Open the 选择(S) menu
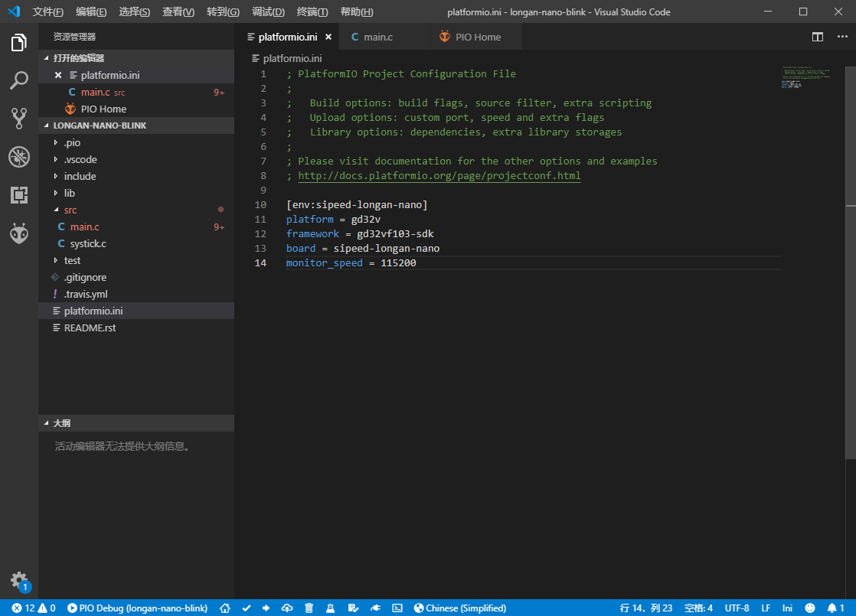The image size is (856, 616). pyautogui.click(x=134, y=12)
